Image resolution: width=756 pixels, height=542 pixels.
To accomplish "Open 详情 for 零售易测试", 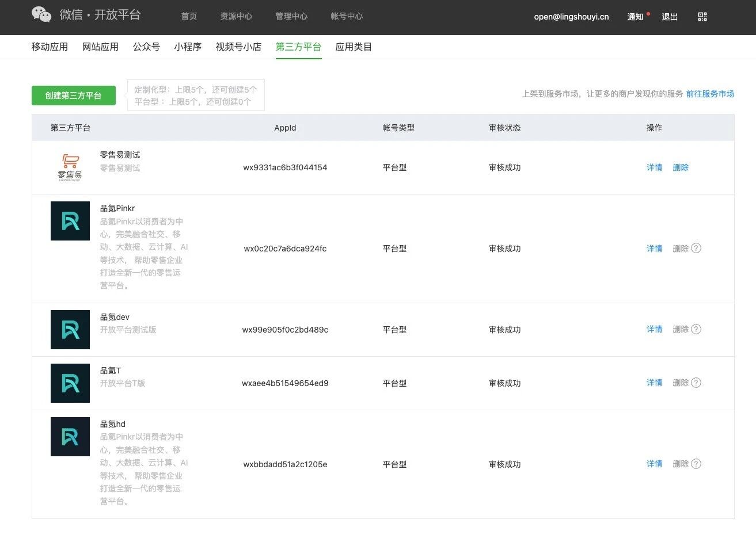I will [x=654, y=167].
